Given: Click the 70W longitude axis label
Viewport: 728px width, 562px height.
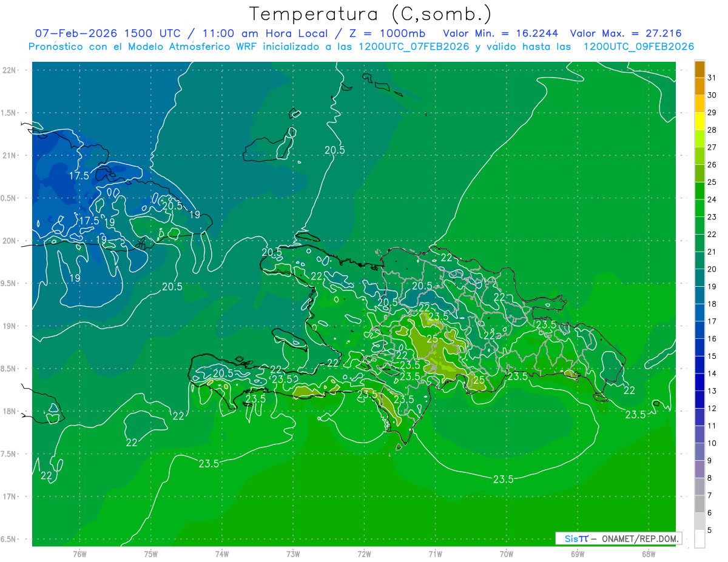Looking at the screenshot, I should (x=507, y=554).
